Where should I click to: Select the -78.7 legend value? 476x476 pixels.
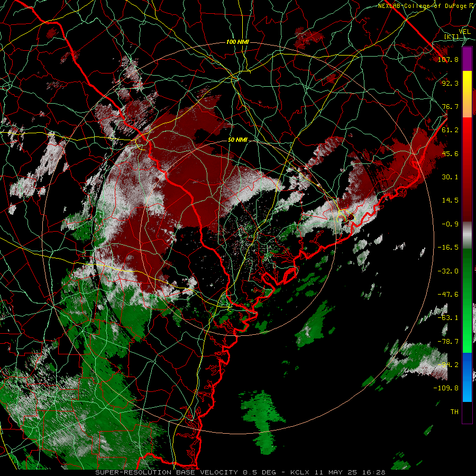click(448, 342)
